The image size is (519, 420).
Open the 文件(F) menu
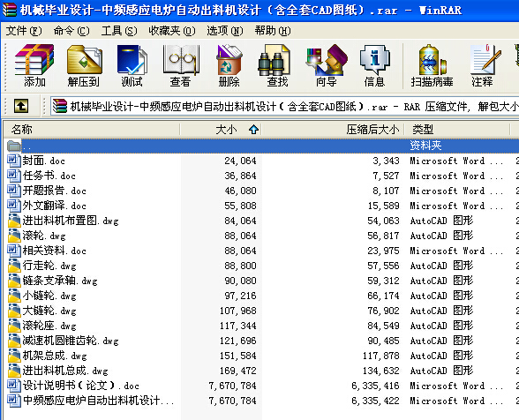pyautogui.click(x=24, y=31)
